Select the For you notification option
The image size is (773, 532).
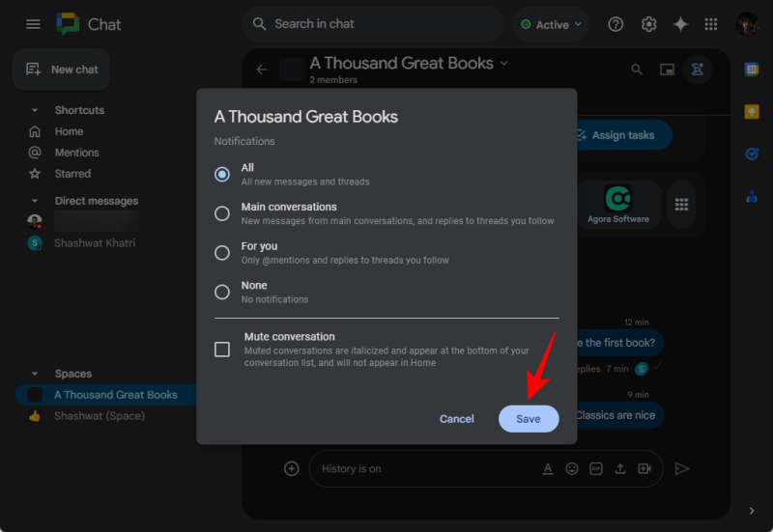222,253
